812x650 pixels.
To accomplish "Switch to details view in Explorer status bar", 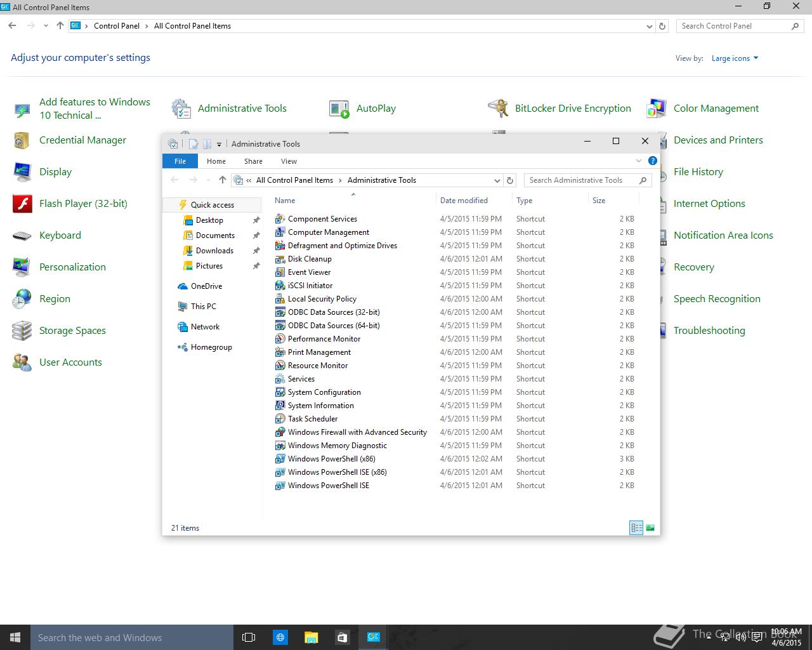I will coord(636,527).
